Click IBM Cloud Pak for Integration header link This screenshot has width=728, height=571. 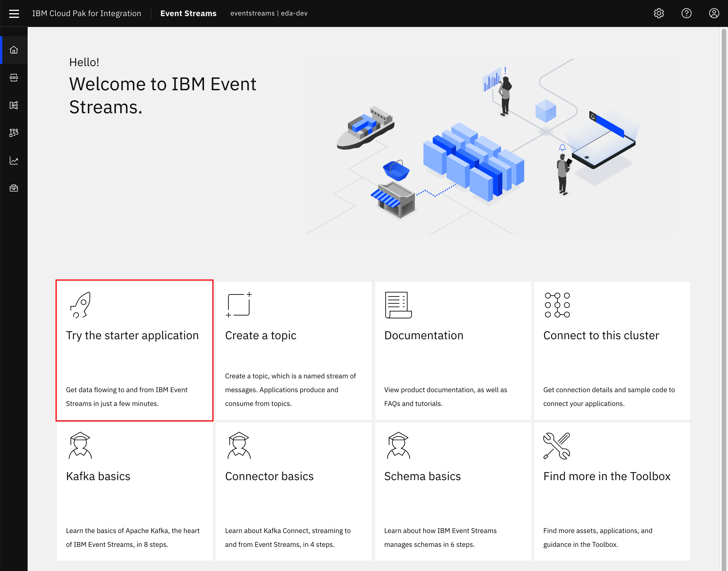click(x=87, y=14)
